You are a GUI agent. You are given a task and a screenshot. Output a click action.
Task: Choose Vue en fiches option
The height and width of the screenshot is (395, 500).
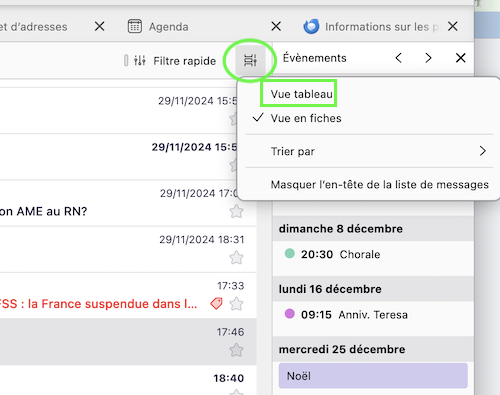point(306,118)
